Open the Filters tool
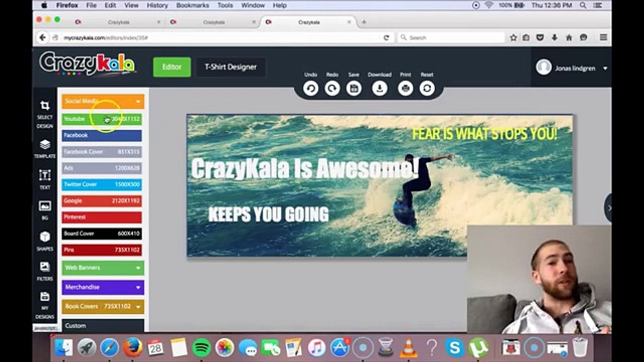644x362 pixels. [45, 271]
